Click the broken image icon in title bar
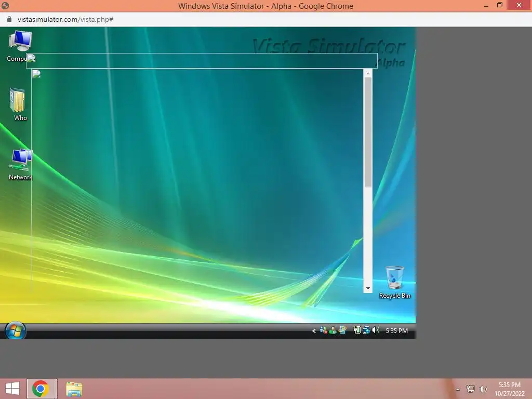The width and height of the screenshot is (532, 399). point(31,58)
